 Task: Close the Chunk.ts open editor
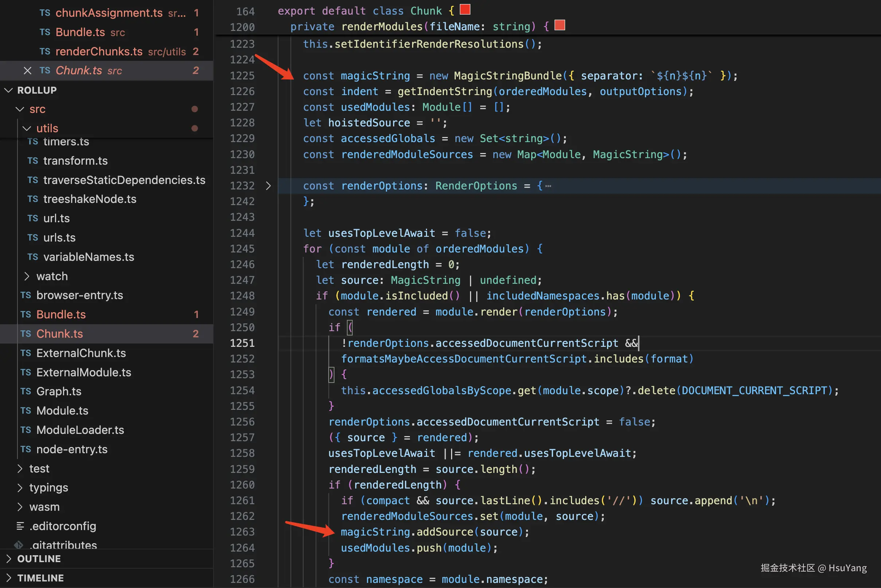27,71
